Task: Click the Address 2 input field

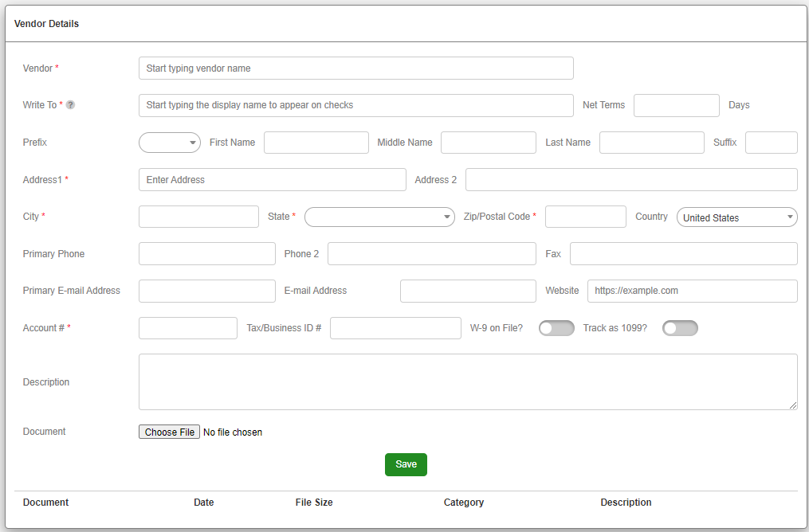Action: click(631, 179)
